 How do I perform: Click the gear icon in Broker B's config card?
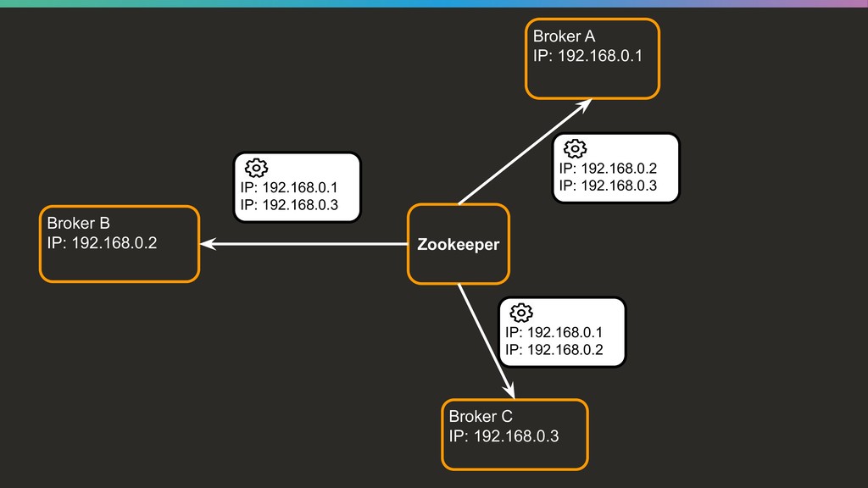click(x=256, y=168)
